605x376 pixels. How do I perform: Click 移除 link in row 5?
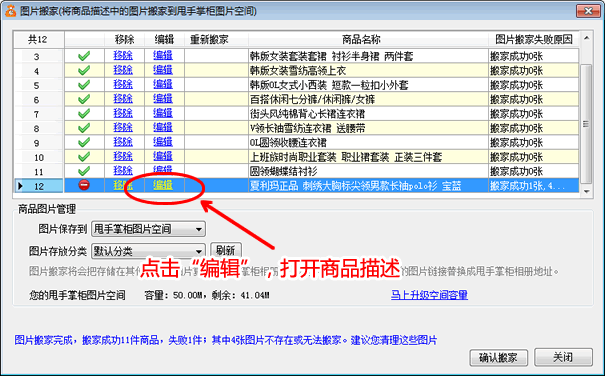(x=123, y=85)
